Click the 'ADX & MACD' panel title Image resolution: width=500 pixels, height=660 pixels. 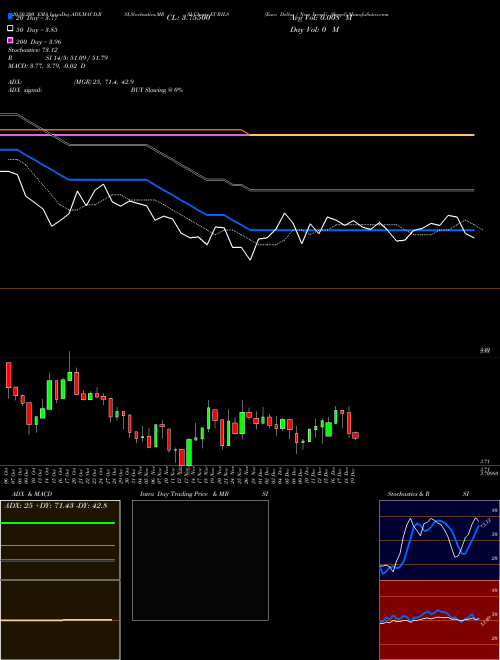tap(32, 494)
